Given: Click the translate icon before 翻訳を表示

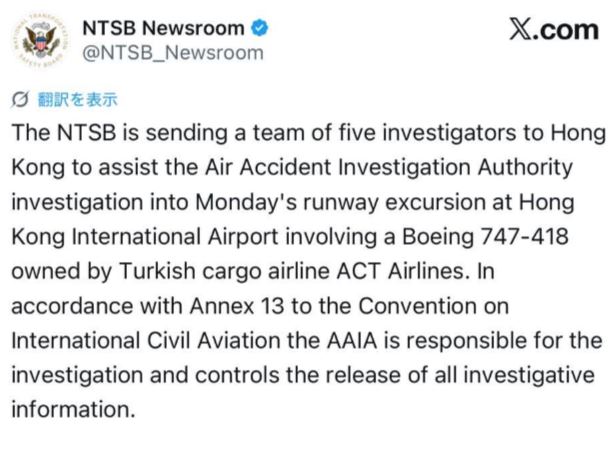Looking at the screenshot, I should (x=19, y=99).
